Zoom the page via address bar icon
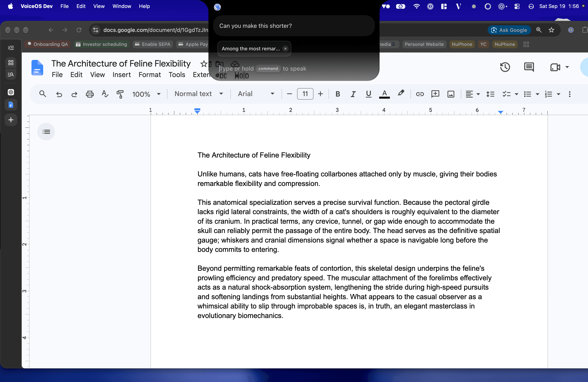Viewport: 588px width, 382px height. click(x=539, y=30)
